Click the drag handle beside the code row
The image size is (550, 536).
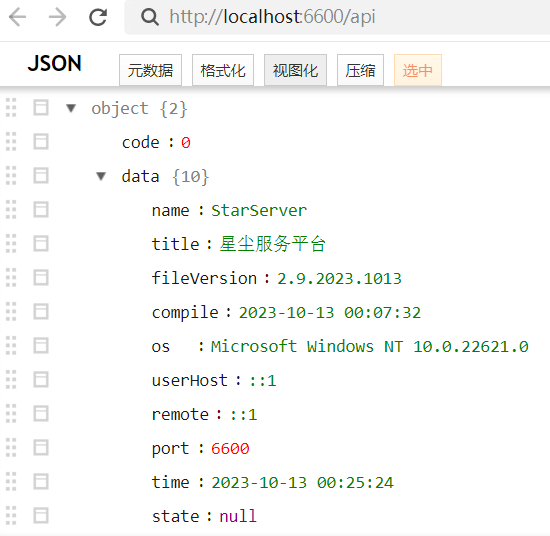11,142
